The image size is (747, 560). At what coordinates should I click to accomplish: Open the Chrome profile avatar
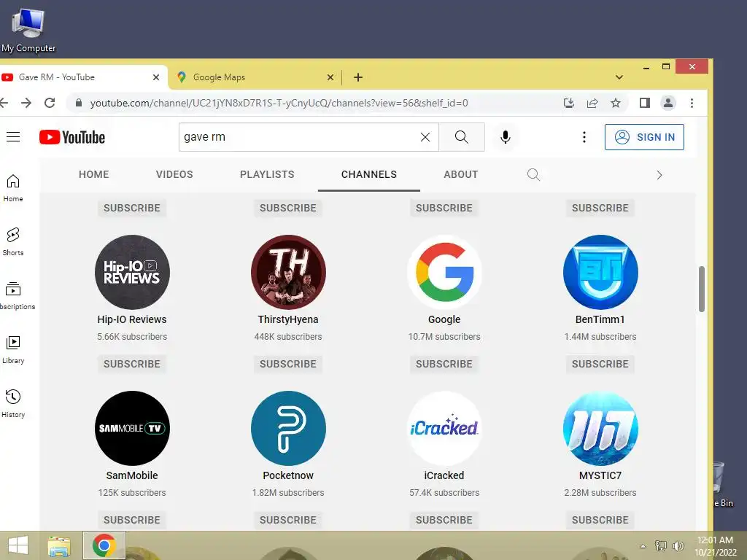tap(668, 103)
